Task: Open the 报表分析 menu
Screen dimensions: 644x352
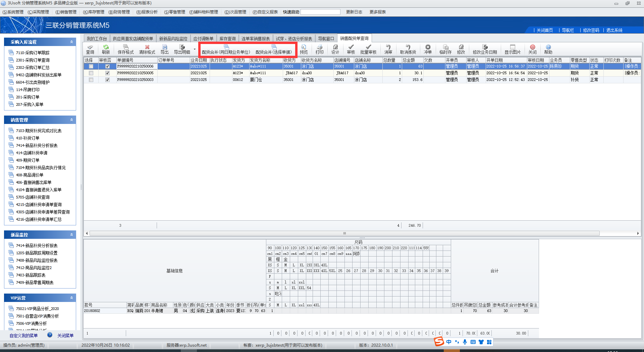Action: tap(147, 12)
